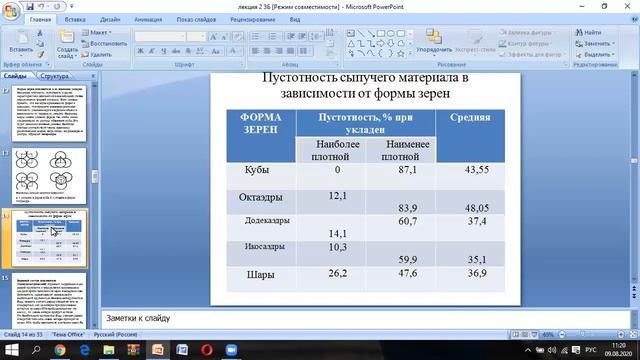Screen dimensions: 640x360
Task: Expand the shapes gallery
Action: click(x=411, y=53)
